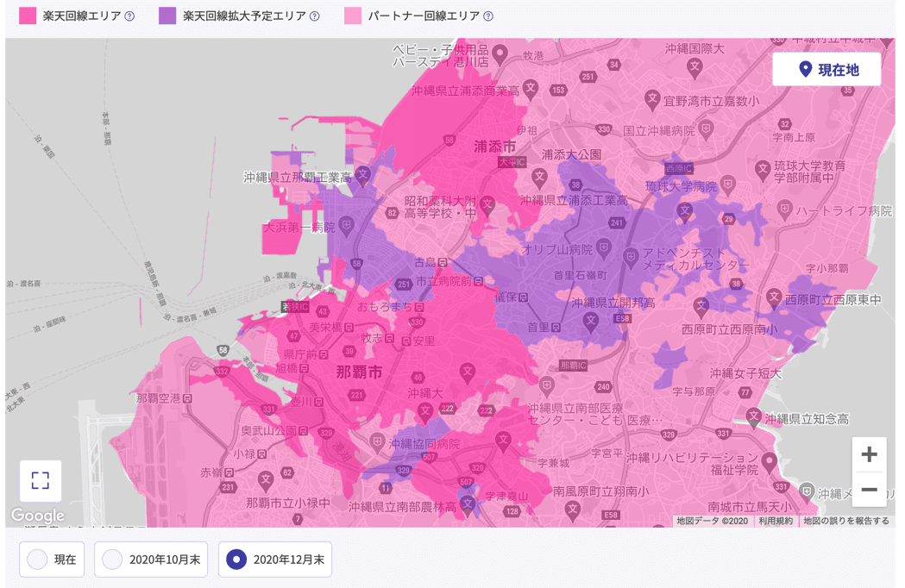Click the 沖縄県立浦添商業高 school marker
Viewport: 905px width, 588px height.
(531, 89)
